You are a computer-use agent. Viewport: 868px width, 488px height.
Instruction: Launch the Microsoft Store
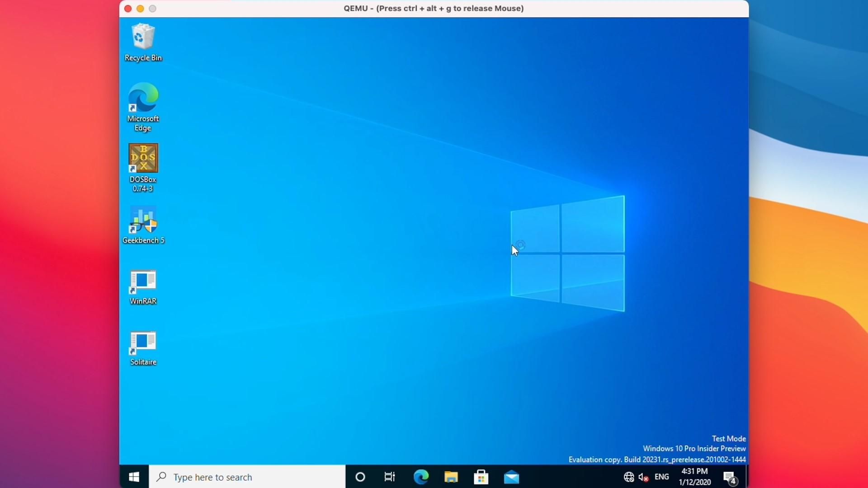pyautogui.click(x=481, y=477)
